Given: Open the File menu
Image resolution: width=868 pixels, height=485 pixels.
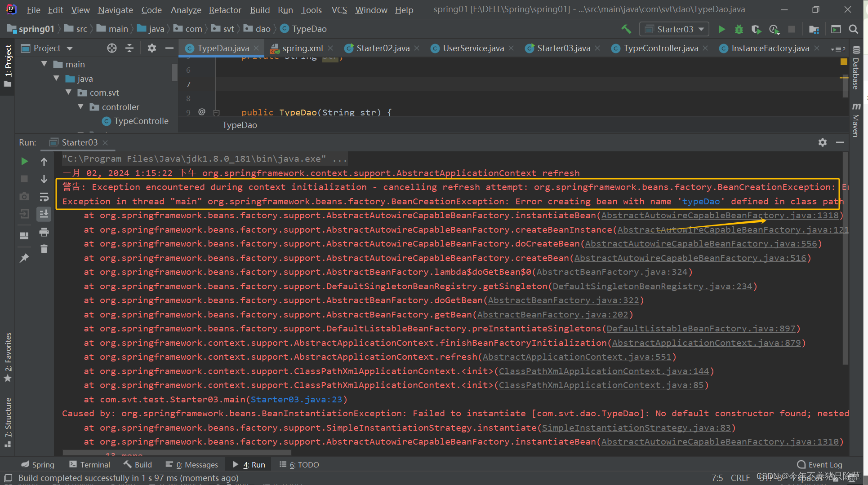Looking at the screenshot, I should (x=33, y=10).
